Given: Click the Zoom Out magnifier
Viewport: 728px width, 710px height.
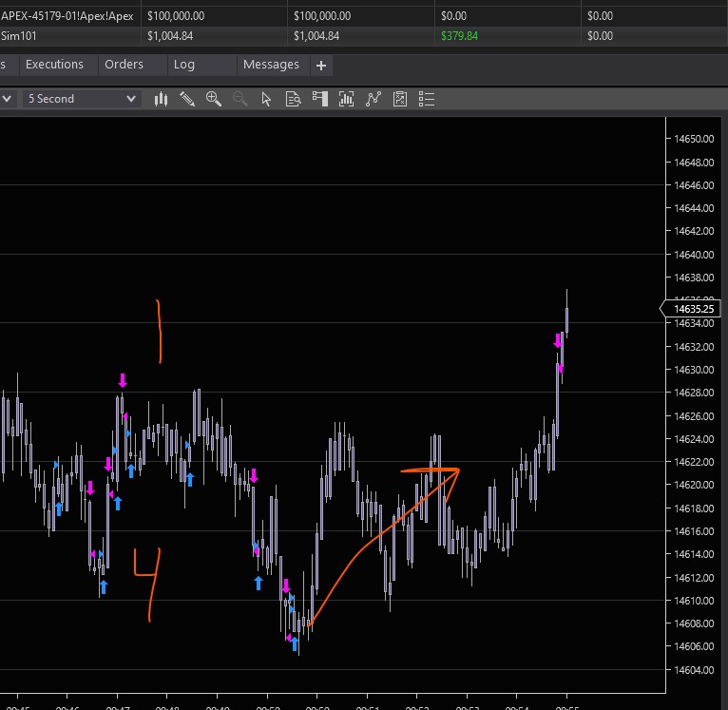Looking at the screenshot, I should point(239,99).
